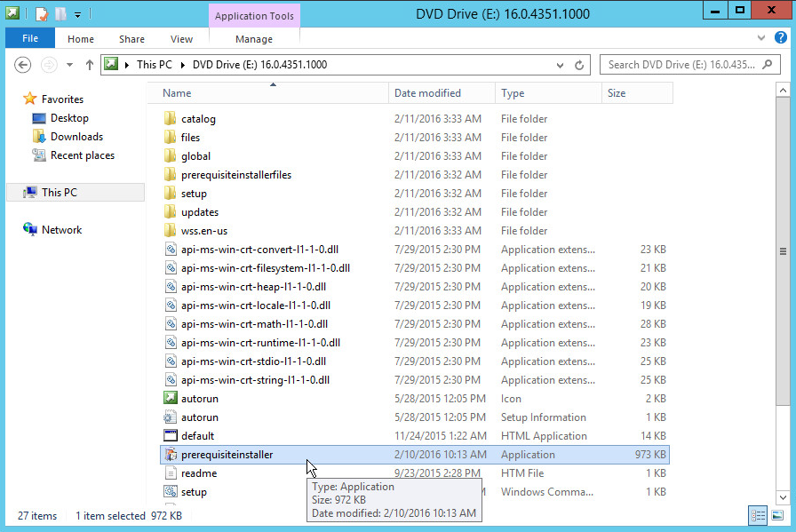Click the Properties quick access icon
Image resolution: width=796 pixels, height=532 pixels.
coord(42,13)
